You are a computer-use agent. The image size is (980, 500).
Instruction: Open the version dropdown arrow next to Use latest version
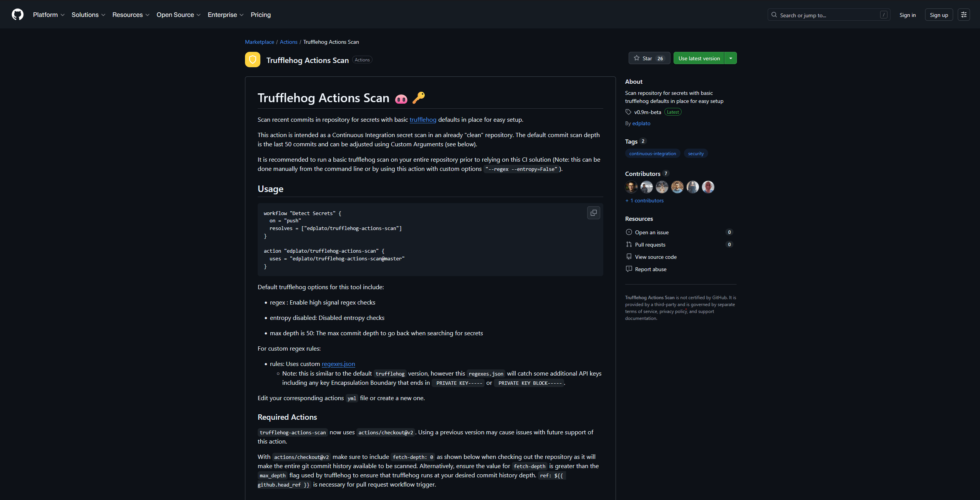(731, 58)
